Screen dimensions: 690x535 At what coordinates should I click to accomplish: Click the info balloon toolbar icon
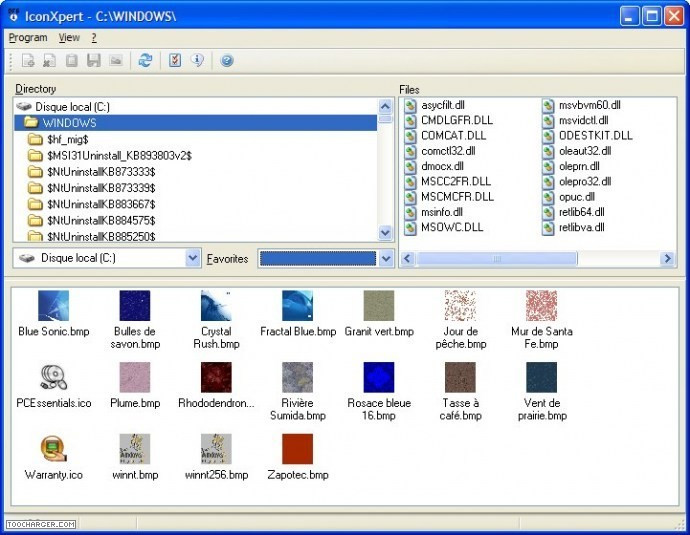pyautogui.click(x=198, y=60)
